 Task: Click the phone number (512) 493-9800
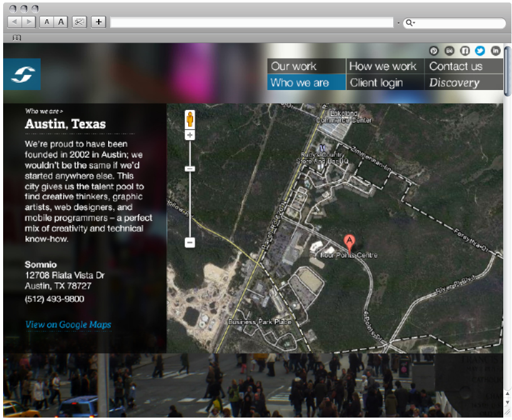point(54,299)
